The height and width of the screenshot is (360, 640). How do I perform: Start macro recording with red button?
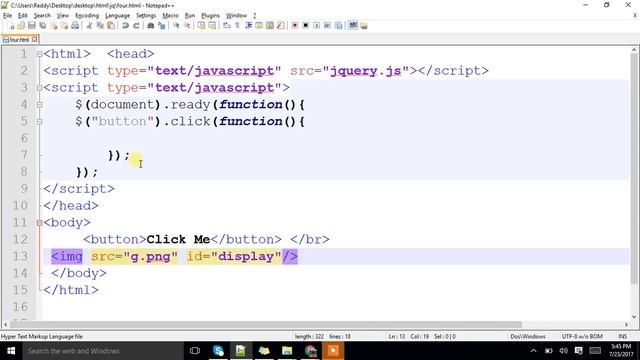(295, 26)
